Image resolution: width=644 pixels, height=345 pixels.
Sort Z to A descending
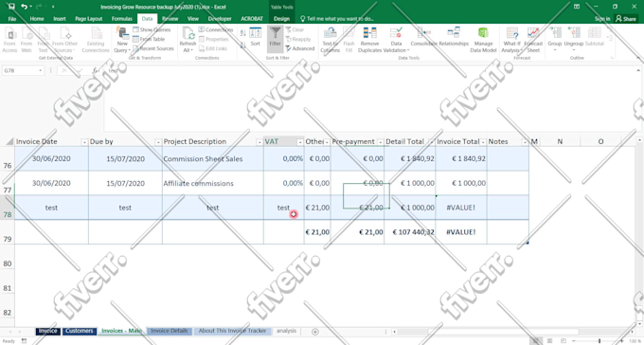click(x=242, y=45)
